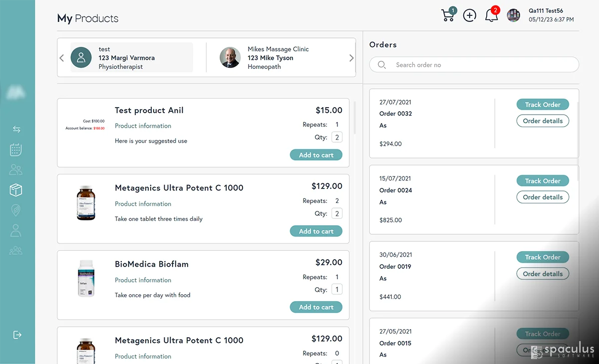This screenshot has height=364, width=599.
Task: Open the shopping cart icon
Action: tap(448, 14)
